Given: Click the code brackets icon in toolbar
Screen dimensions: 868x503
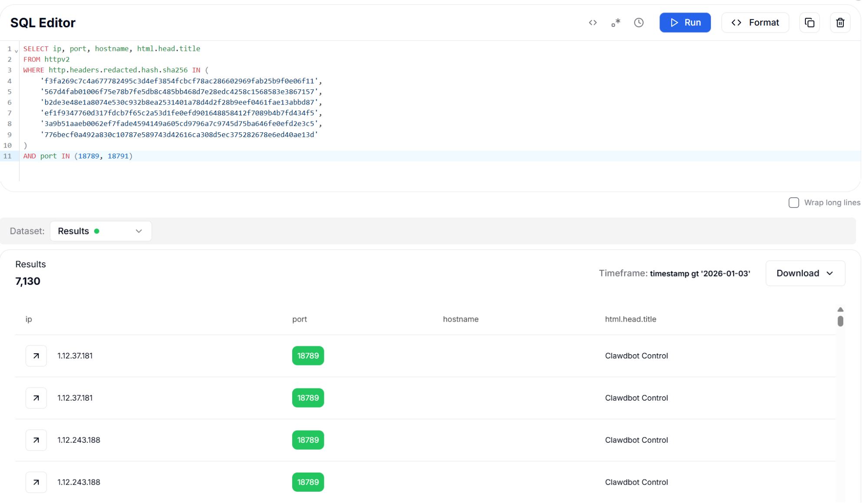Looking at the screenshot, I should (x=593, y=23).
